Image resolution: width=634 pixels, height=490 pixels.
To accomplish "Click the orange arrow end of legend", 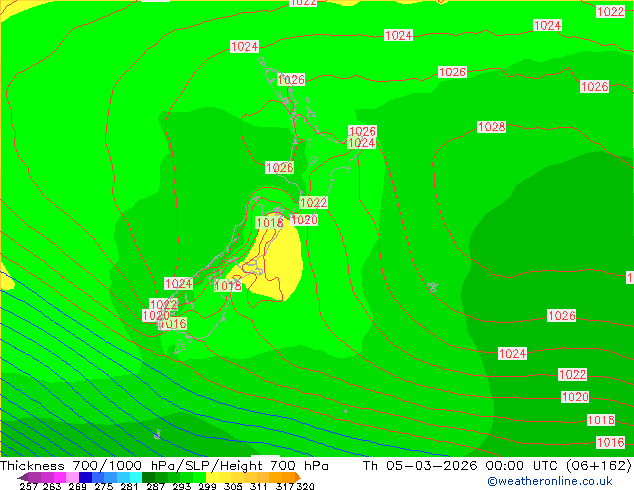I will [298, 477].
